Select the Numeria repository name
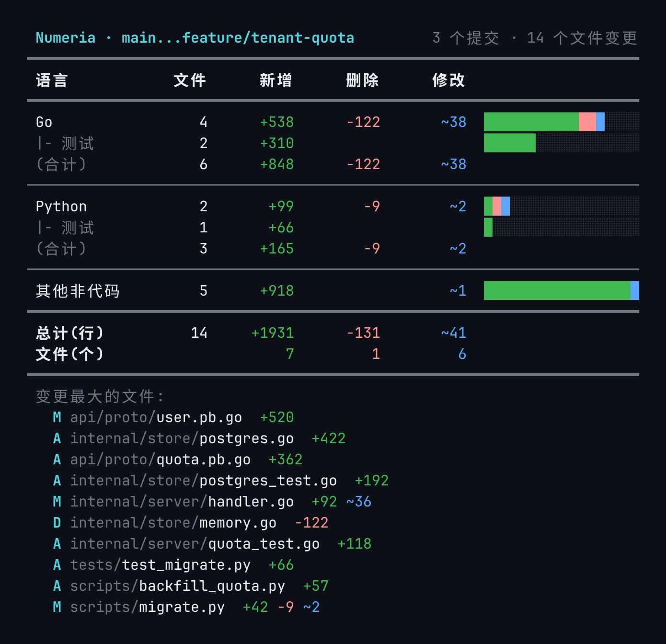This screenshot has width=666, height=644. [66, 38]
